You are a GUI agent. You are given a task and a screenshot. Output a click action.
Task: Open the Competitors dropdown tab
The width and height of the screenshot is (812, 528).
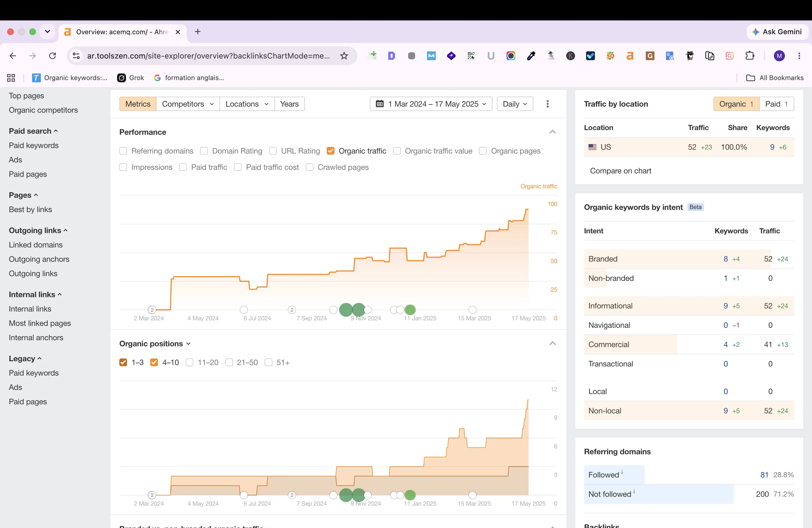(x=188, y=104)
